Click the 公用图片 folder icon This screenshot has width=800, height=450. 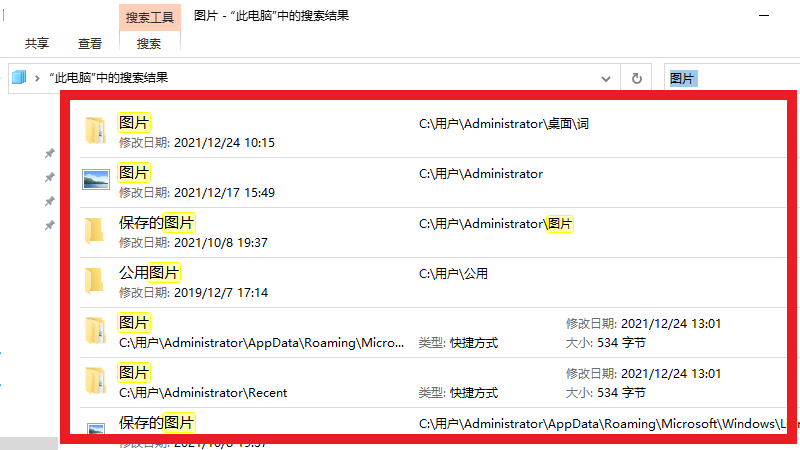(95, 281)
